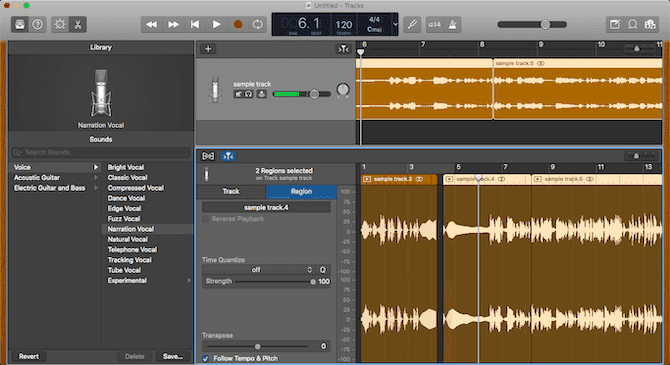The height and width of the screenshot is (365, 670).
Task: Click the sample track pan knob
Action: point(343,90)
